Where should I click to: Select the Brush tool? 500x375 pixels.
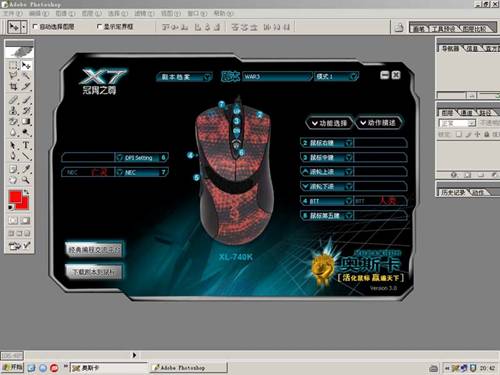(x=26, y=99)
